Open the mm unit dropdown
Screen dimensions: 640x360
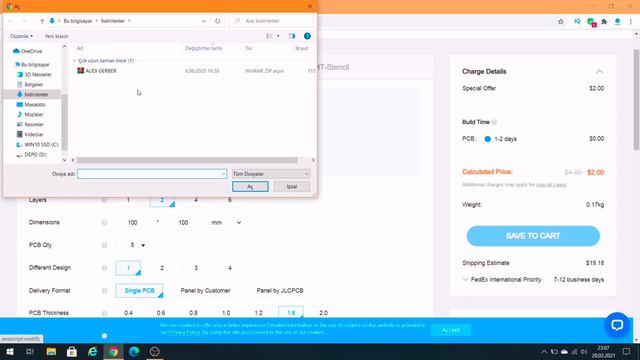pyautogui.click(x=226, y=222)
